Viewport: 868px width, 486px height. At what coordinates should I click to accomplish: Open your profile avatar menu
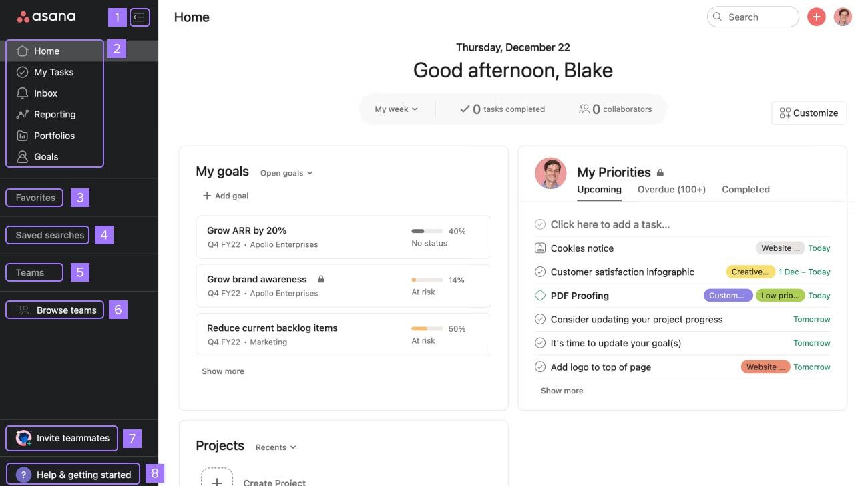tap(843, 16)
